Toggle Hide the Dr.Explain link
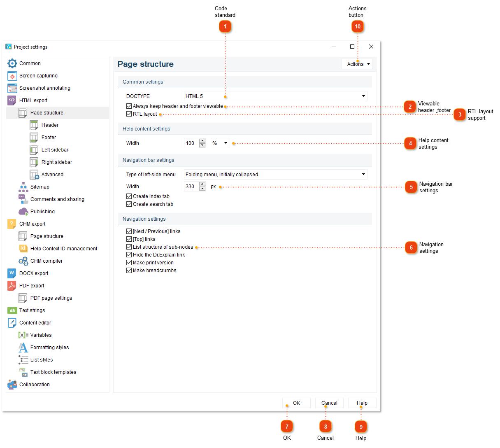Image resolution: width=500 pixels, height=448 pixels. pos(129,255)
